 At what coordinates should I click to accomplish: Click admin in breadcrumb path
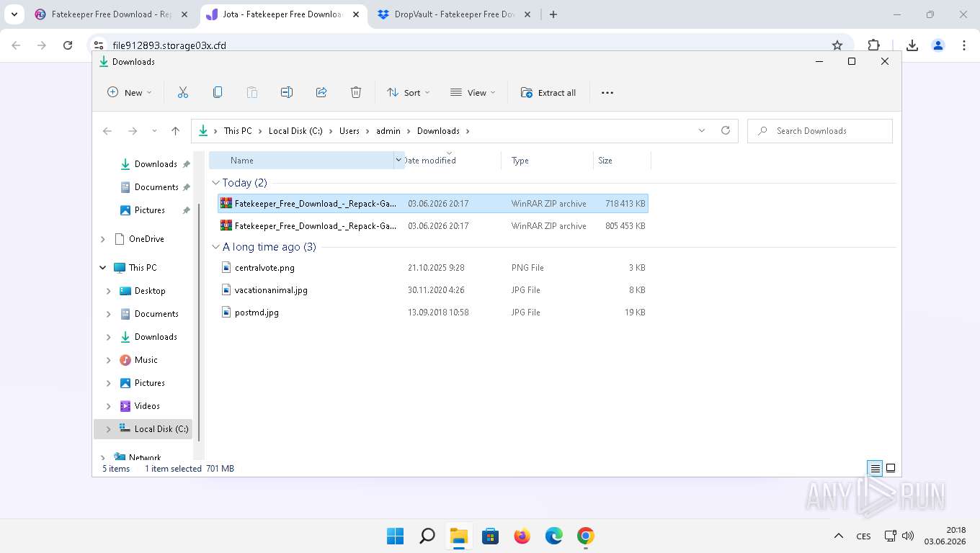click(388, 130)
